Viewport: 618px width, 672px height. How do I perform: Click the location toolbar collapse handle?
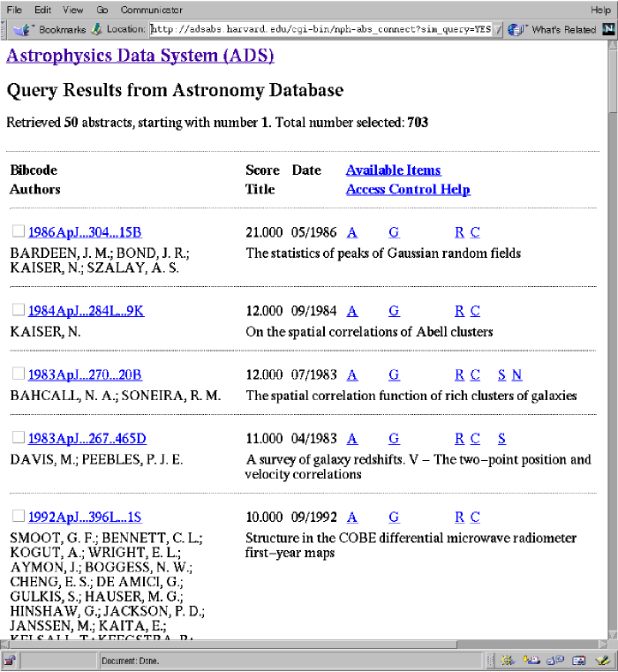(4, 29)
